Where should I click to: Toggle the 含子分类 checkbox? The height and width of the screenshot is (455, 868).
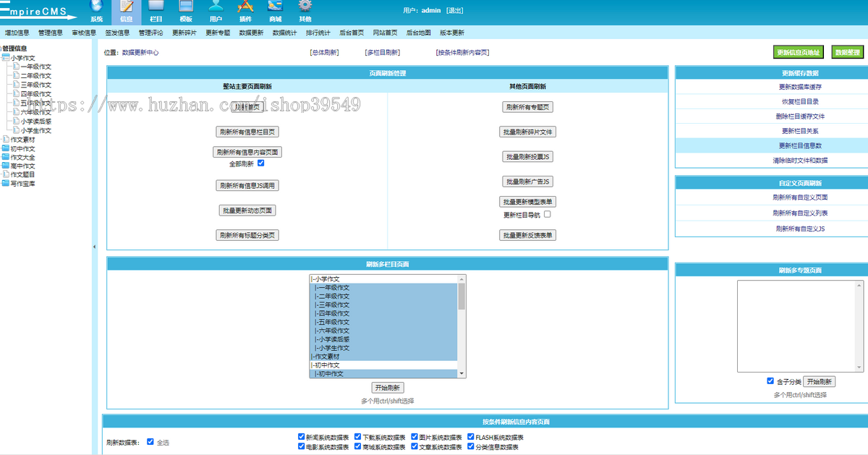pyautogui.click(x=770, y=381)
